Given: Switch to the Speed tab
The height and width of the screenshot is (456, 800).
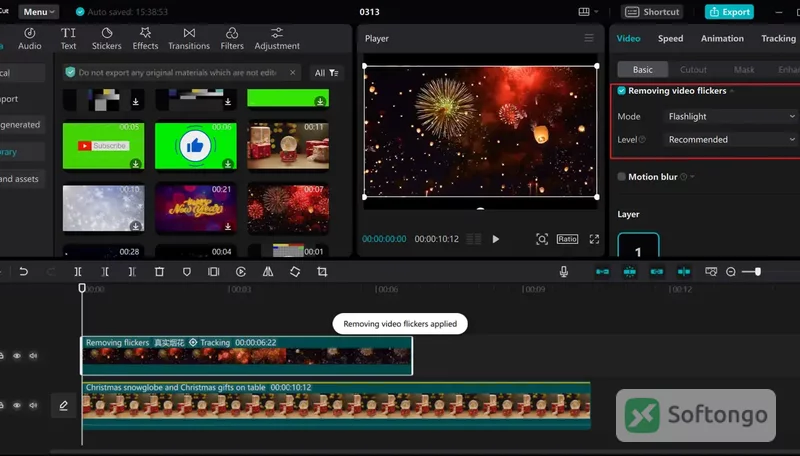Looking at the screenshot, I should pyautogui.click(x=670, y=38).
